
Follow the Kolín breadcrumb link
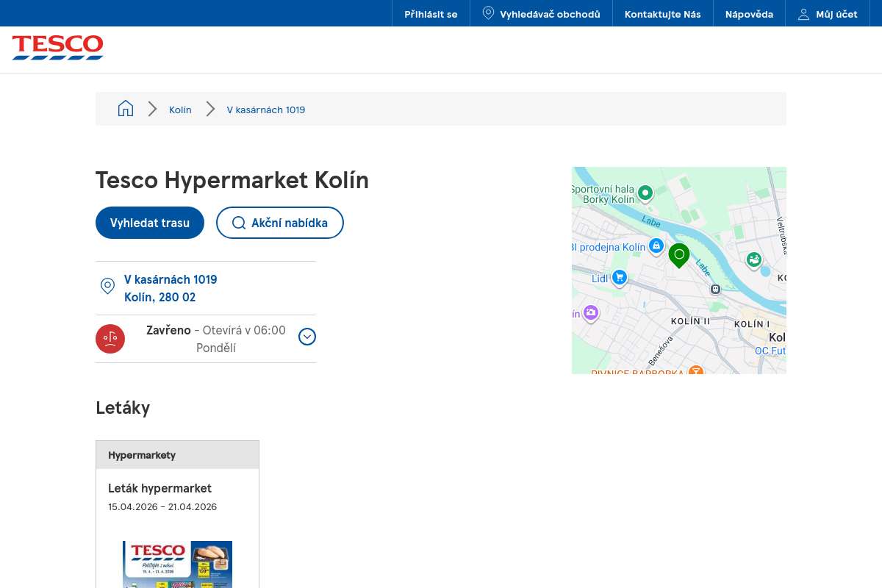click(x=180, y=110)
